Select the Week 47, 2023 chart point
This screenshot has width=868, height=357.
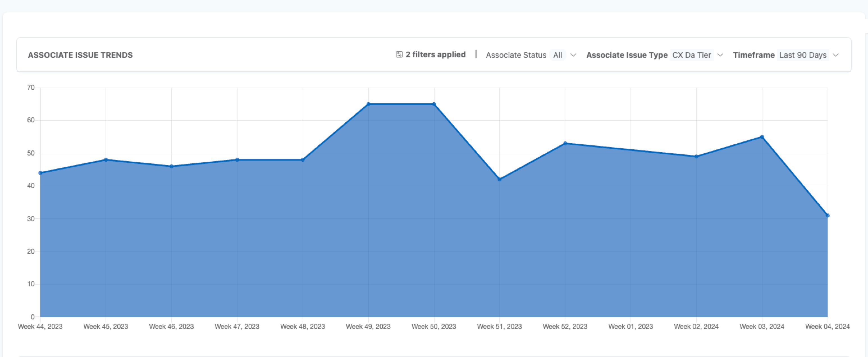(x=237, y=160)
